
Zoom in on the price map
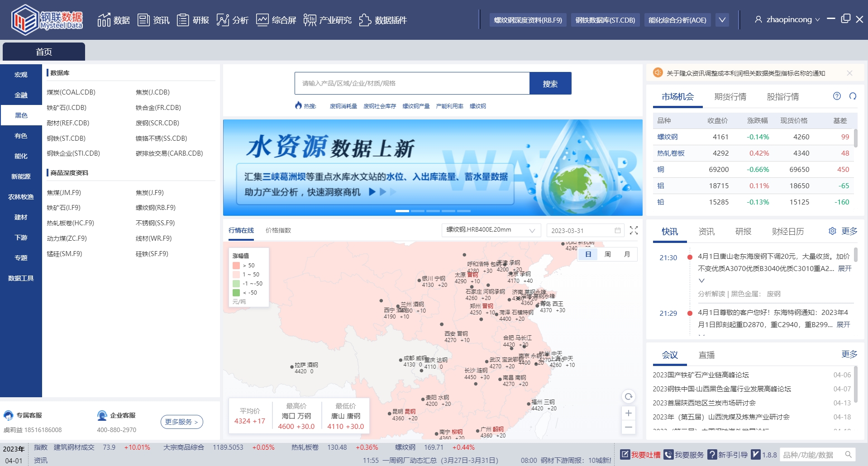tap(628, 413)
